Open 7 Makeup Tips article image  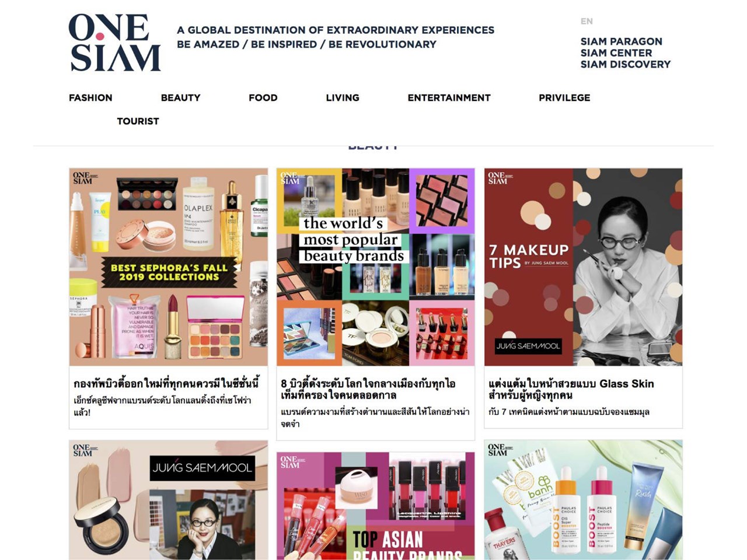coord(583,267)
